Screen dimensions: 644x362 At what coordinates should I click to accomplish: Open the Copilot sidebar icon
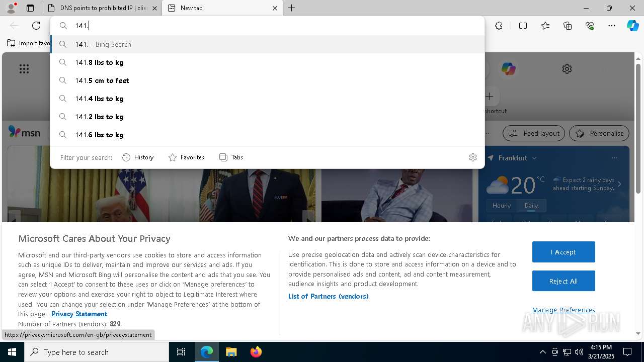click(632, 26)
